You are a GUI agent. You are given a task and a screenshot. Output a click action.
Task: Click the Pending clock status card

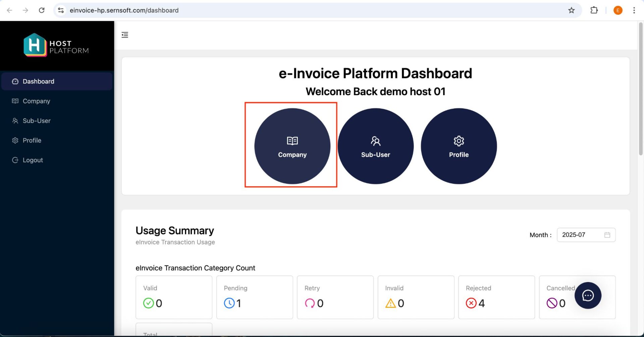pos(255,297)
